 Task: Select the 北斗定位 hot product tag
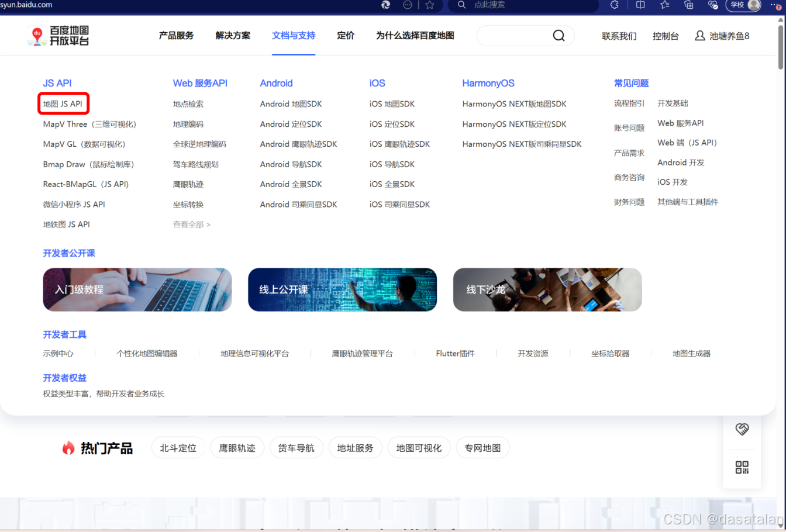pyautogui.click(x=178, y=448)
